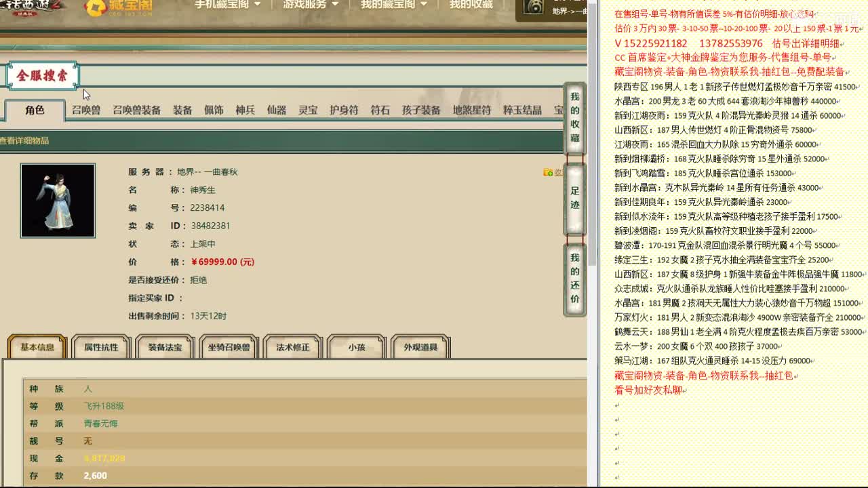The image size is (868, 488).
Task: Click the game logo in the top-left corner
Action: point(32,7)
